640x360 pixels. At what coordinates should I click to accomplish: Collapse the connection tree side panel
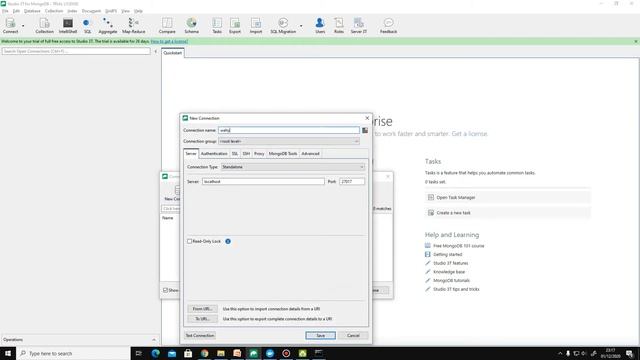point(156,51)
